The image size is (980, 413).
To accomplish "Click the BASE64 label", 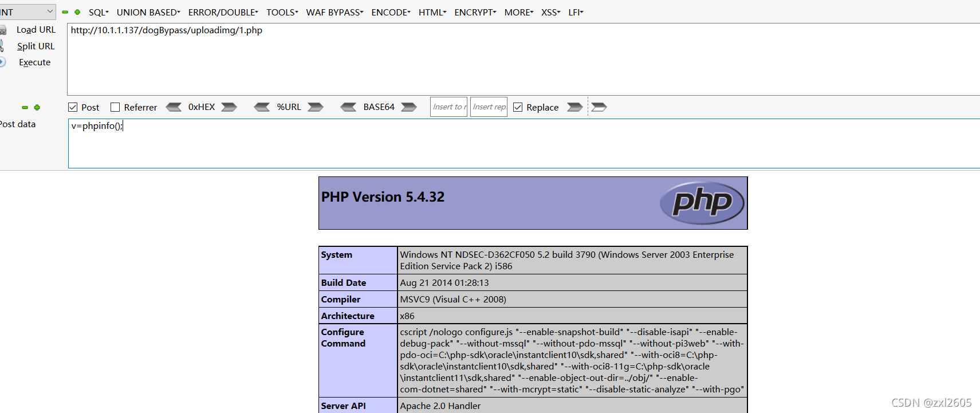I will (x=379, y=107).
